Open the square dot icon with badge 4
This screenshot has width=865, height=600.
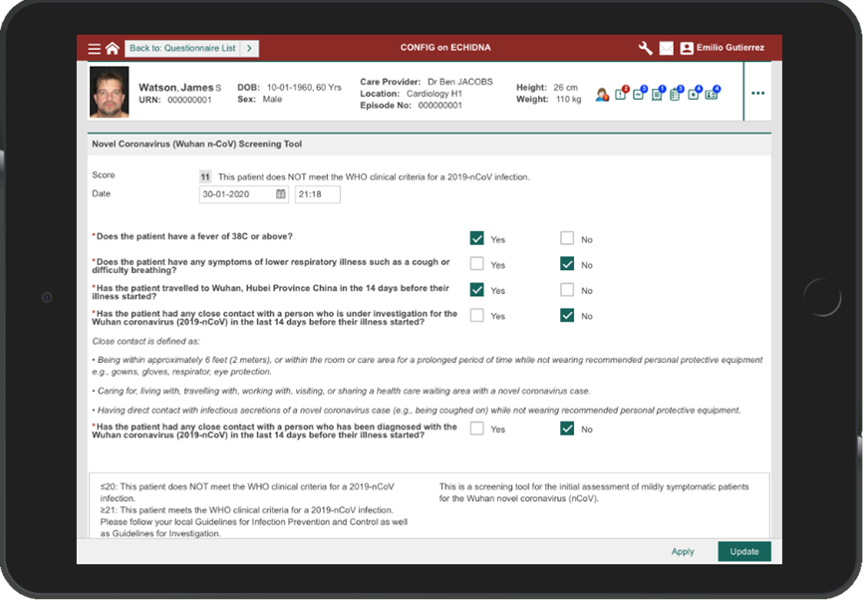(x=694, y=93)
